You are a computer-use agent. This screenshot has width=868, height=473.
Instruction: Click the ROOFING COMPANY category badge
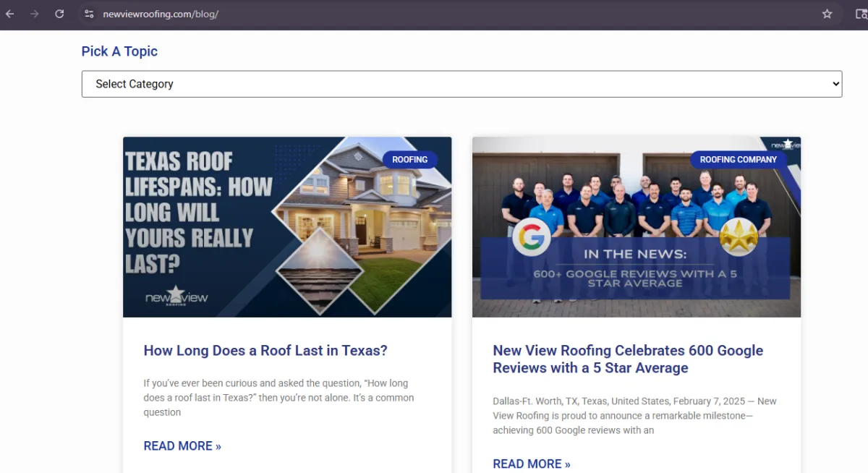738,159
